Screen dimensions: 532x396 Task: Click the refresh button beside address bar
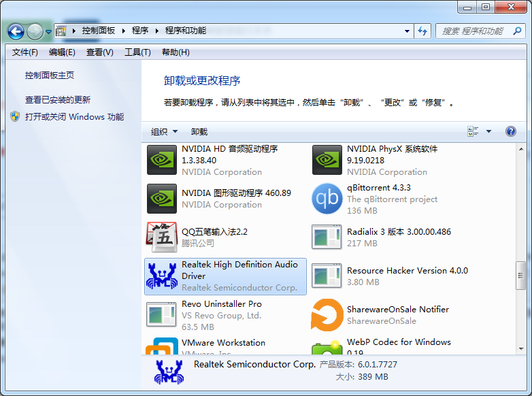click(x=423, y=31)
